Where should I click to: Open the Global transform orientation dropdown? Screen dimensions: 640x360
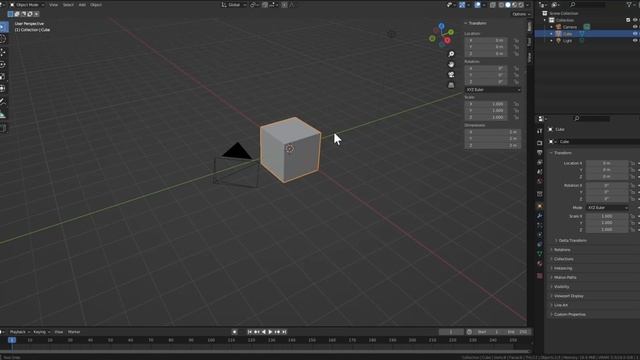234,5
